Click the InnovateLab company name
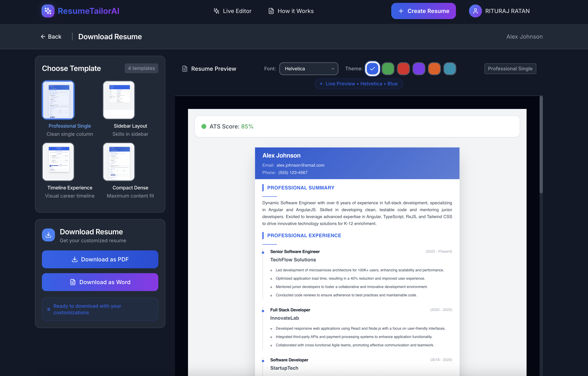 284,318
